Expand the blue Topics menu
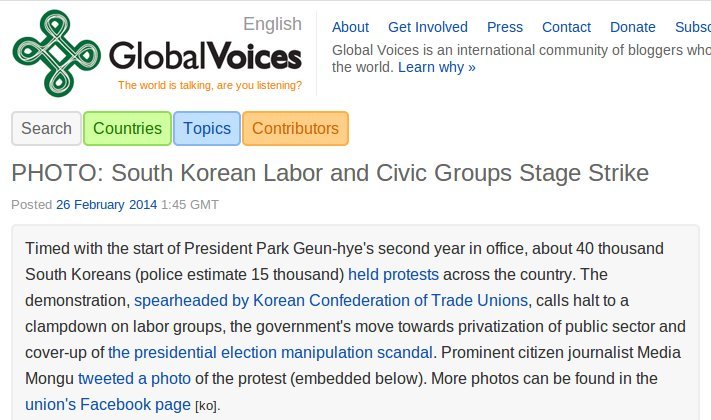This screenshot has height=420, width=711. 207,128
